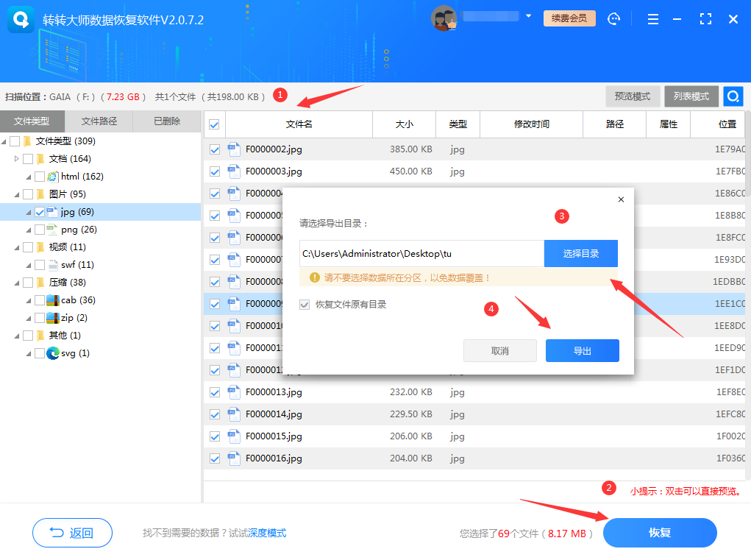This screenshot has width=751, height=560.
Task: Uncheck the checkbox for F0000013.jpg
Action: [x=213, y=392]
